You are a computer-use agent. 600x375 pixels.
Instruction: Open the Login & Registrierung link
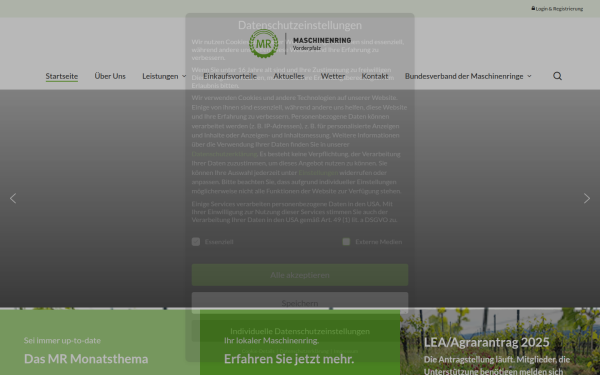(557, 8)
